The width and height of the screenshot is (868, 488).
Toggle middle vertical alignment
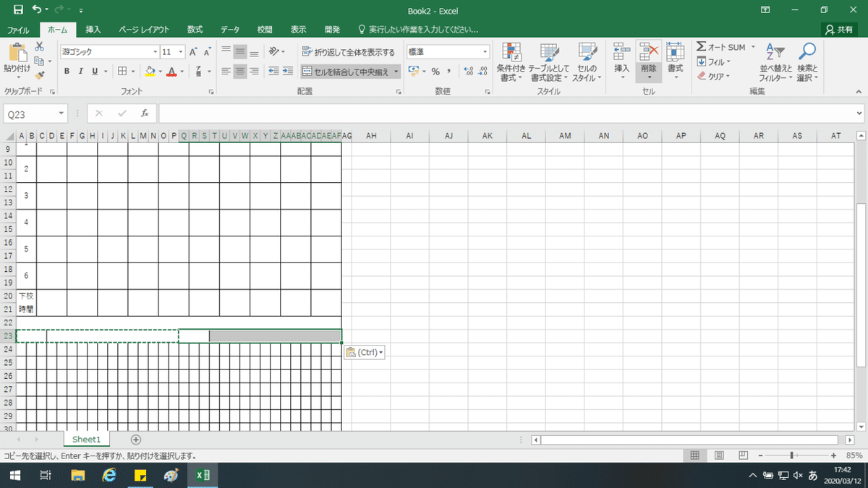click(240, 52)
